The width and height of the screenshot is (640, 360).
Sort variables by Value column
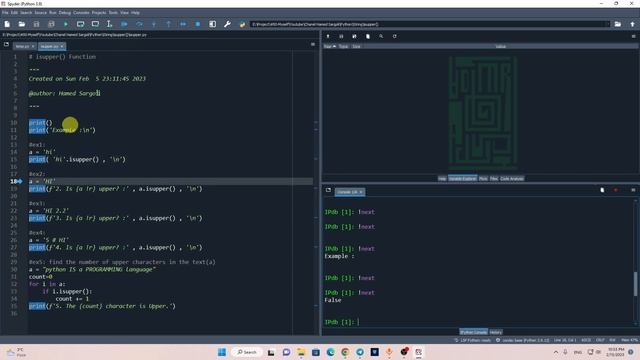[500, 47]
